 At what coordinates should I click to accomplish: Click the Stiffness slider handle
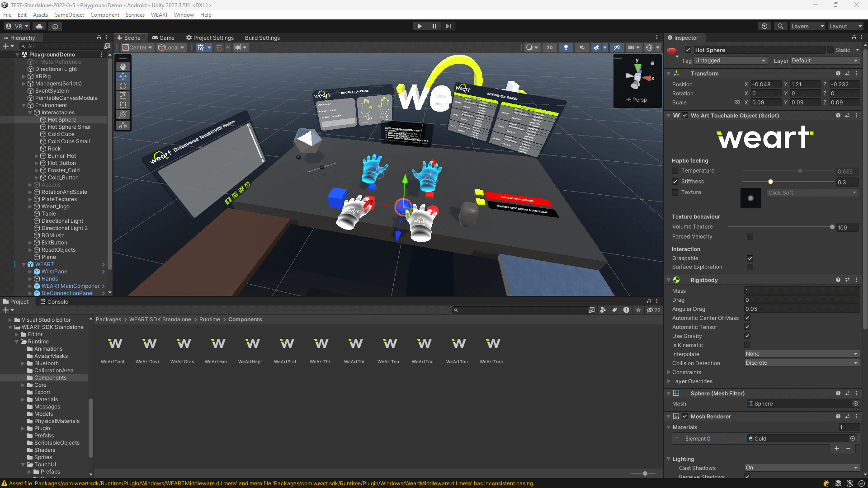(770, 182)
